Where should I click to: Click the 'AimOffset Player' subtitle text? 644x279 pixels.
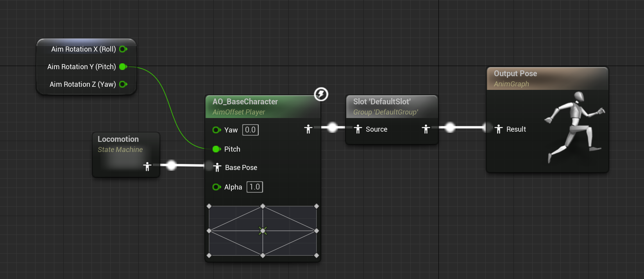tap(239, 112)
